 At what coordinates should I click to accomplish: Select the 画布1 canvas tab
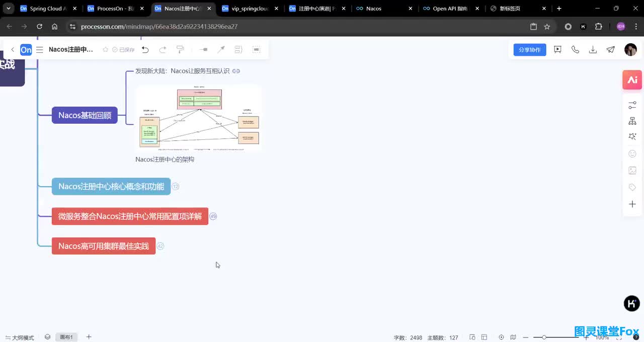point(66,337)
